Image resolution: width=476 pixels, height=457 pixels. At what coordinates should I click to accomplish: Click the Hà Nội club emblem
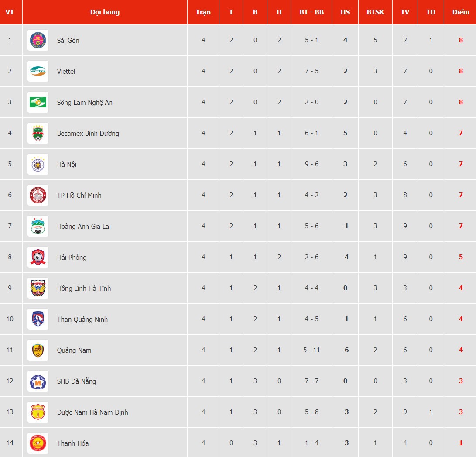[38, 164]
